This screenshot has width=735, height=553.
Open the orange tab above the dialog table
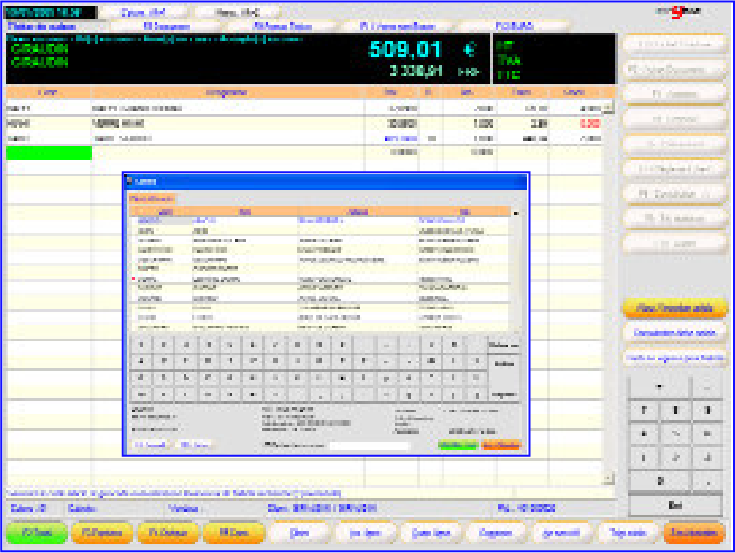[152, 199]
